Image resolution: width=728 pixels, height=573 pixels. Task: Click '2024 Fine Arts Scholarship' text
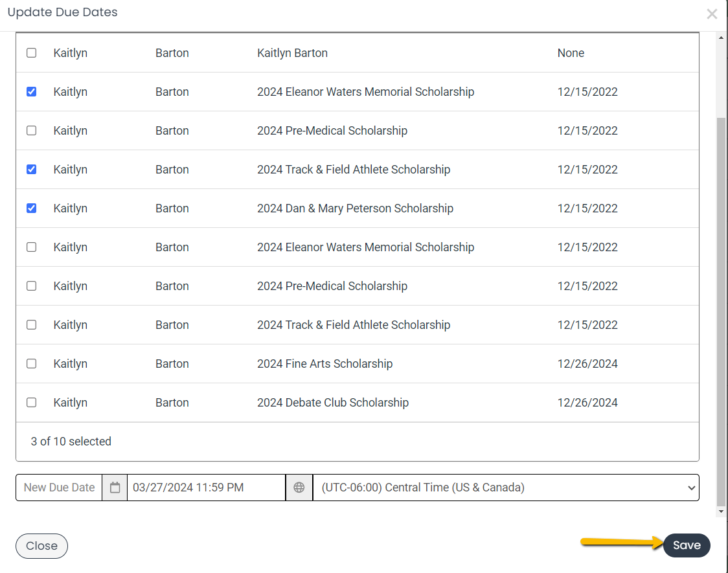click(x=325, y=364)
